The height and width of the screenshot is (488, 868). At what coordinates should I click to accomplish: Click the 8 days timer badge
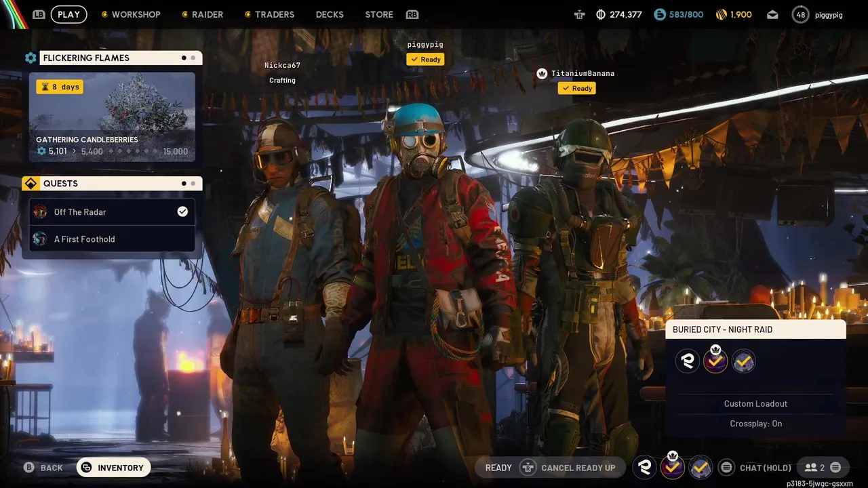[x=60, y=87]
